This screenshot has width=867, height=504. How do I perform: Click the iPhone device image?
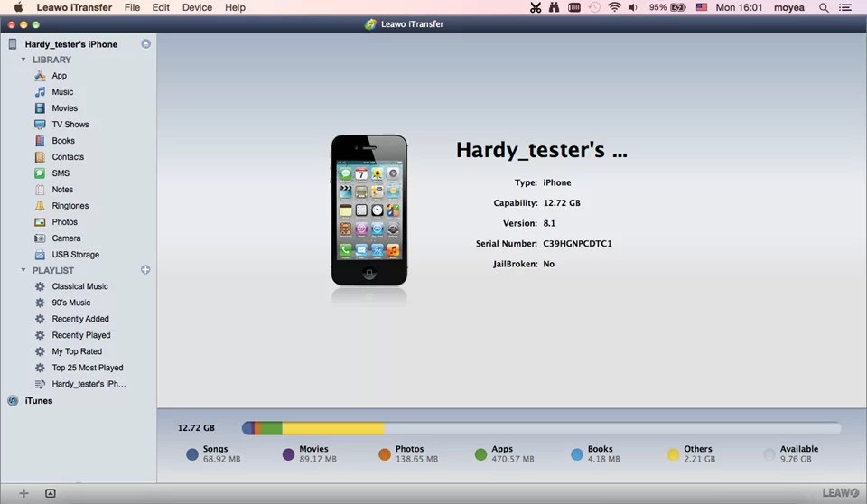coord(369,210)
